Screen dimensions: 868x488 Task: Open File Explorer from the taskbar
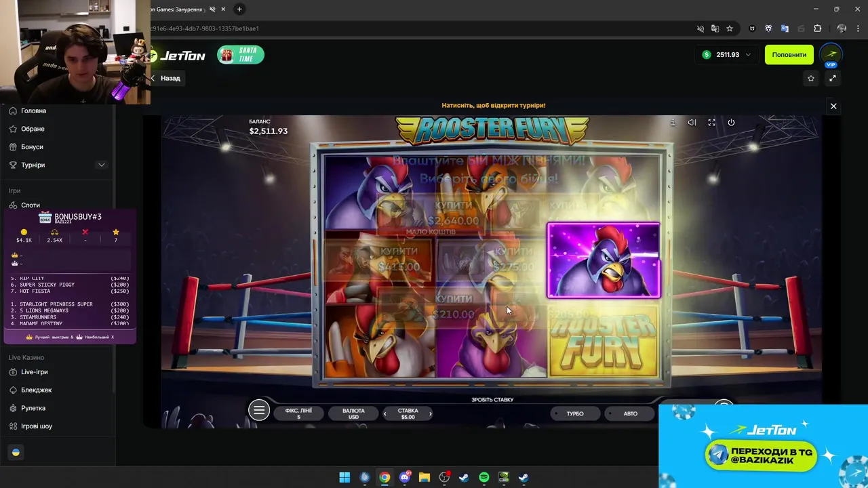(x=425, y=477)
